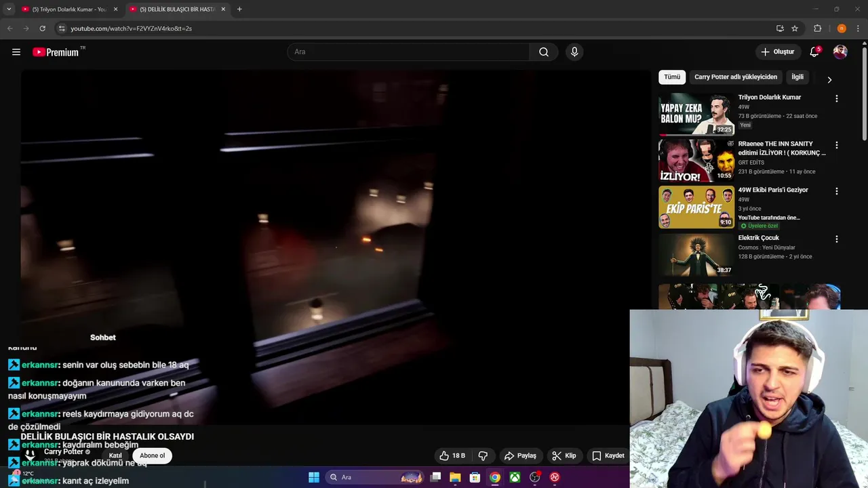Open RRaenee İZLİYOR video thumbnail
This screenshot has height=488, width=868.
point(696,161)
